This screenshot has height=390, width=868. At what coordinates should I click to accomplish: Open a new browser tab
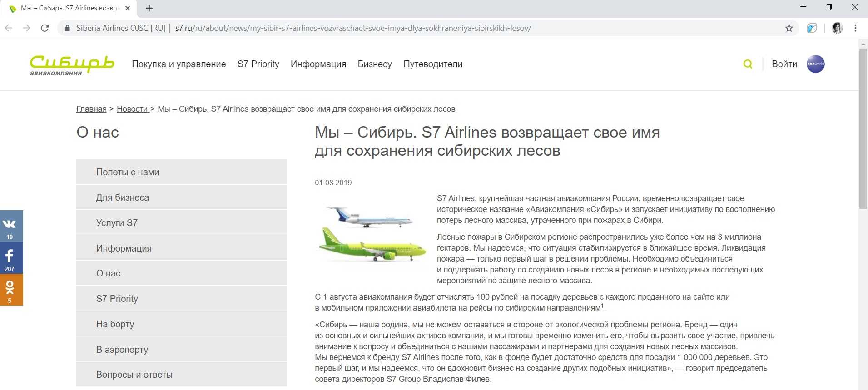(149, 8)
